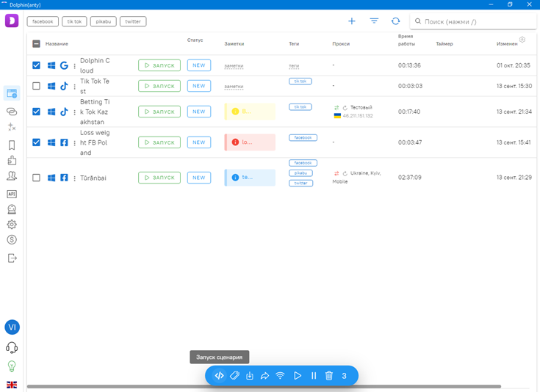Screen dimensions: 540x392
Task: Click the plus icon to add profile
Action: coord(352,21)
